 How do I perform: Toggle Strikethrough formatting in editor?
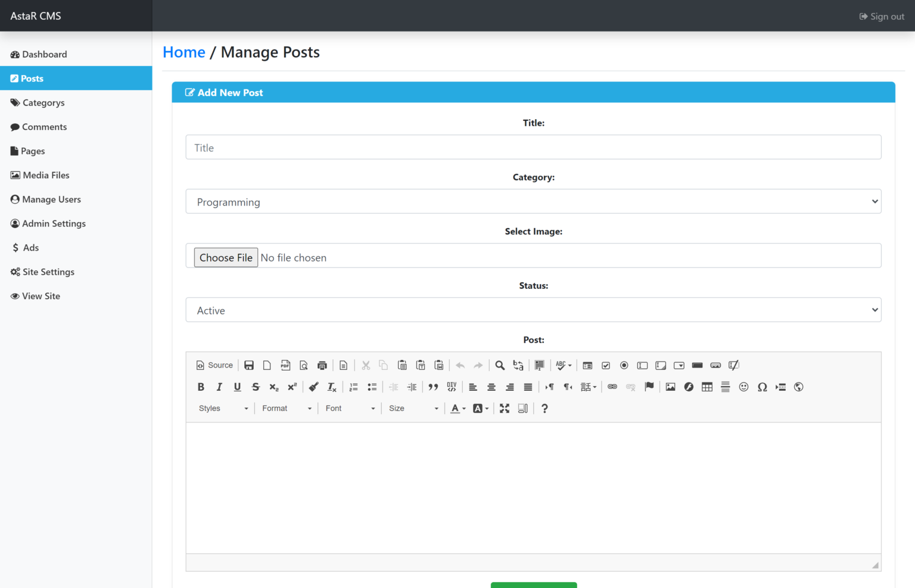(256, 387)
